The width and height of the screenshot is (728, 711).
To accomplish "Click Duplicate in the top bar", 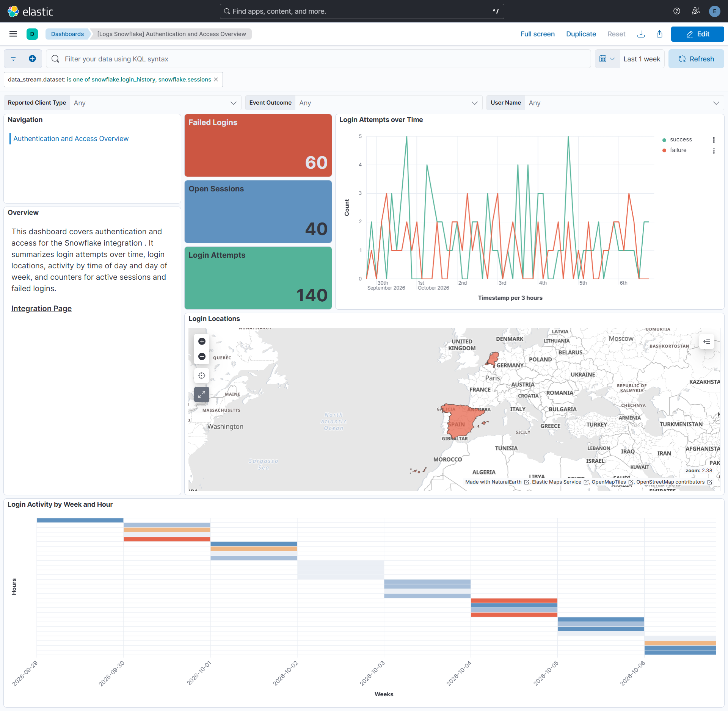I will click(x=581, y=34).
